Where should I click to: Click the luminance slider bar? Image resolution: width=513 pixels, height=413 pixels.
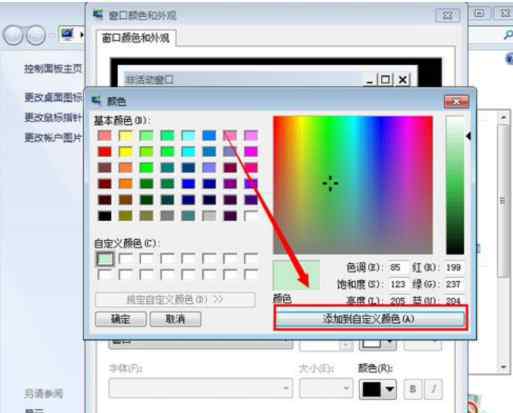[x=455, y=185]
